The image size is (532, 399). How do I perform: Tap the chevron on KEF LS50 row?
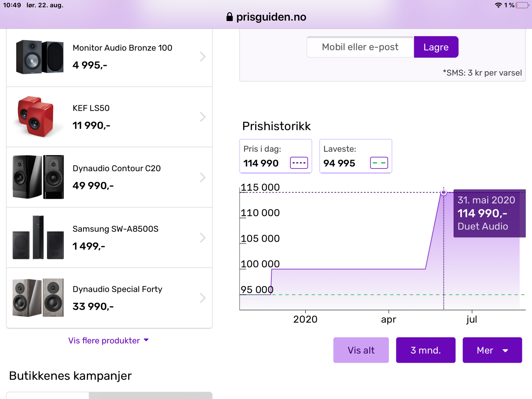202,117
